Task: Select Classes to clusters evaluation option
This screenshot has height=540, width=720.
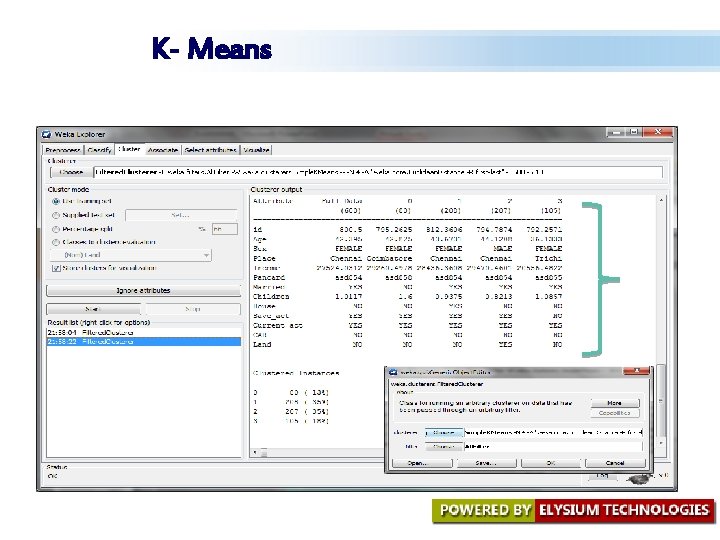Action: (x=56, y=242)
